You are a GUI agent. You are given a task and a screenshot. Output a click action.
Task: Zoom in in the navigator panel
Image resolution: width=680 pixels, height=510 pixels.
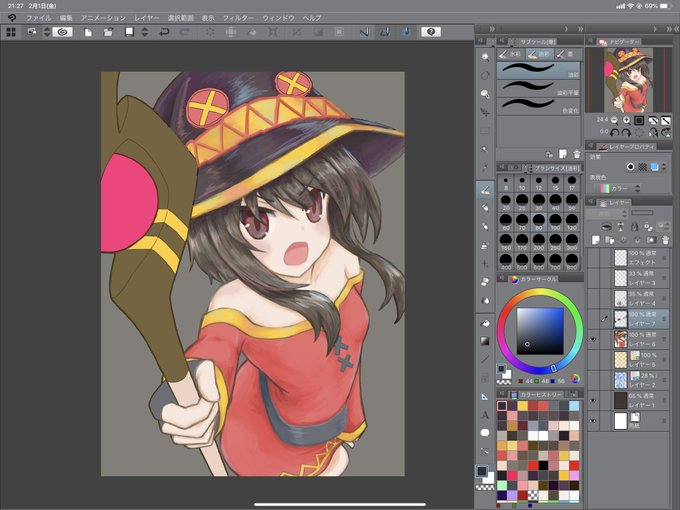pyautogui.click(x=626, y=120)
